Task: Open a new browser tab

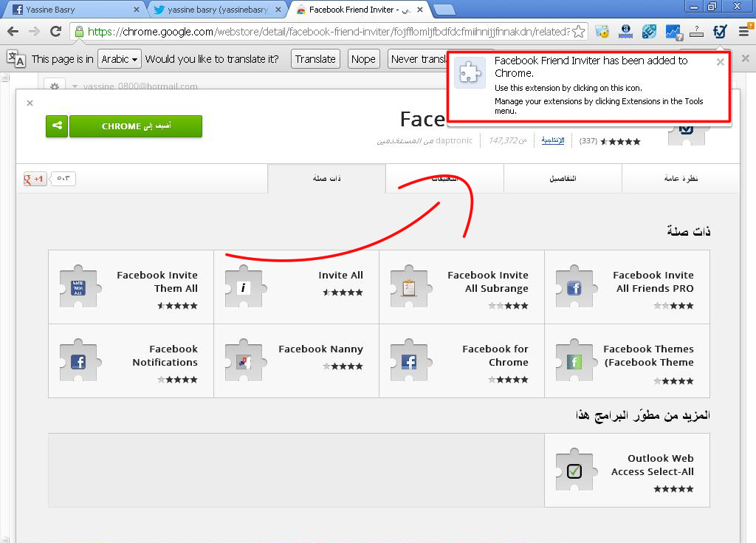Action: [444, 10]
